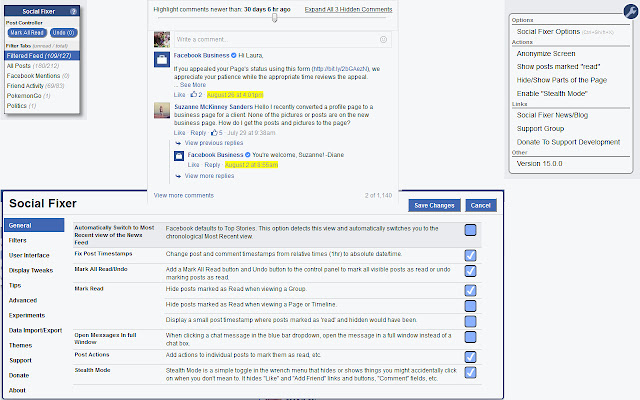The image size is (640, 400).
Task: Toggle Stealth Mode checkbox
Action: click(x=470, y=372)
